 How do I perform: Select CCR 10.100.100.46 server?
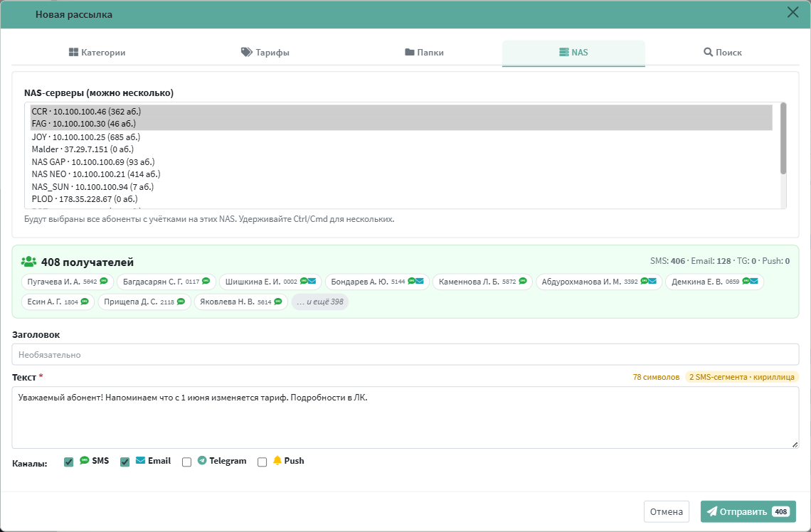[x=401, y=111]
